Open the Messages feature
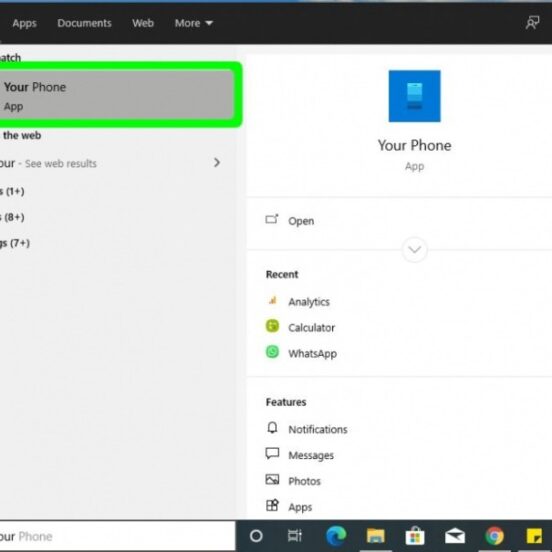Image resolution: width=552 pixels, height=552 pixels. click(x=311, y=455)
